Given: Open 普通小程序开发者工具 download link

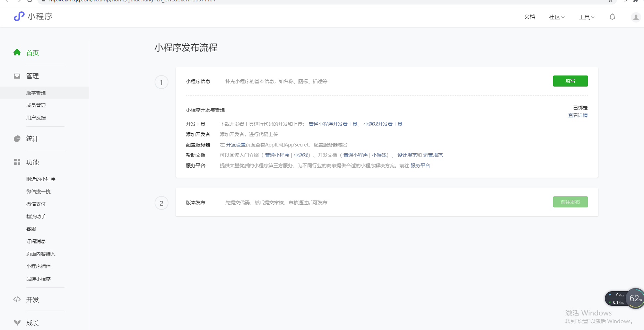Looking at the screenshot, I should tap(333, 124).
